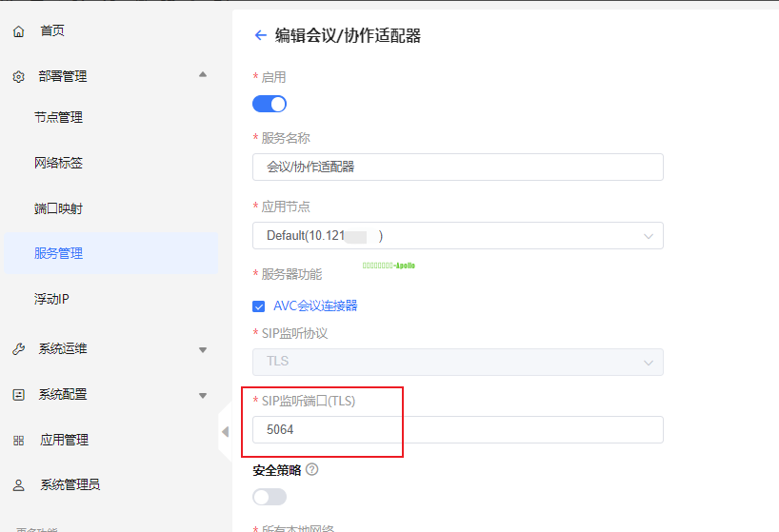Open the 应用节点 dropdown

click(x=457, y=236)
